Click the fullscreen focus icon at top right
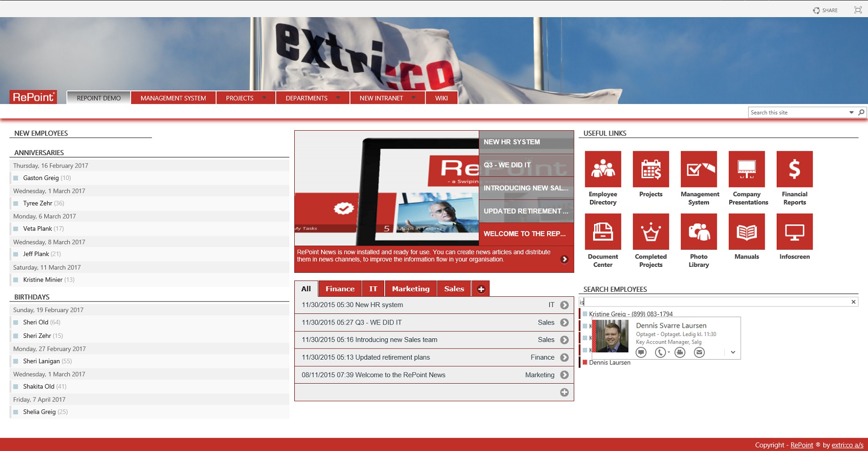This screenshot has height=451, width=868. point(858,10)
